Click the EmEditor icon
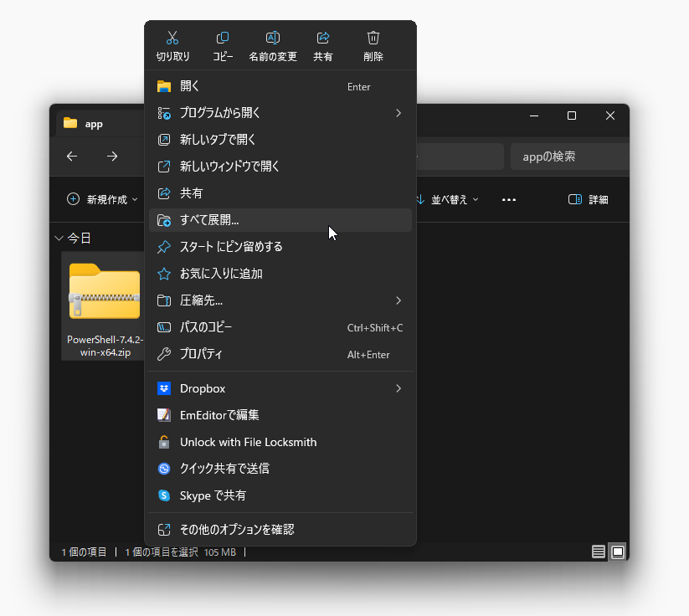This screenshot has width=689, height=616. (x=164, y=415)
